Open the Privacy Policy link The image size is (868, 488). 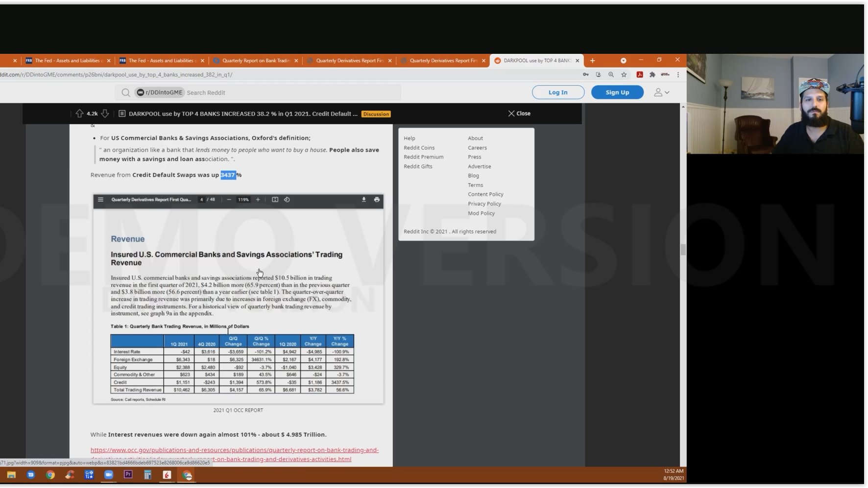coord(484,204)
